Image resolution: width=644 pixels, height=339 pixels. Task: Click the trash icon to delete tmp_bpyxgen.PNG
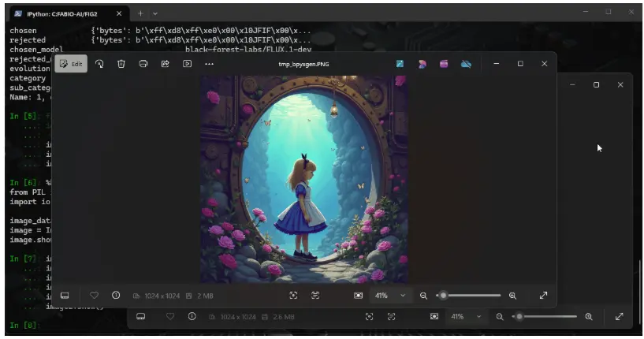121,64
